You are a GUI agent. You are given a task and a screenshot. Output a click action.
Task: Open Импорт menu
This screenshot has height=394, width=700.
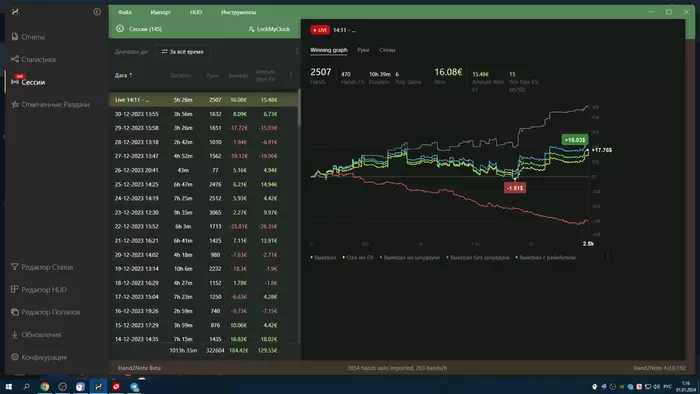coord(161,12)
